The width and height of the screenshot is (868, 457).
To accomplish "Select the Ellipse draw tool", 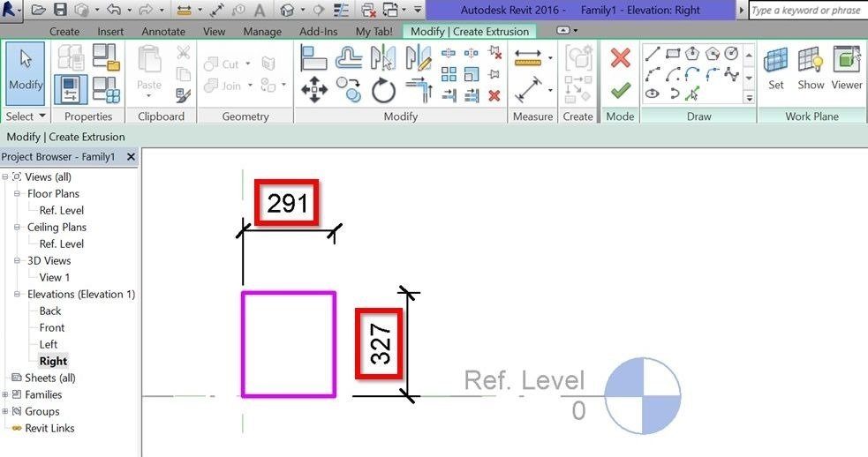I will click(x=653, y=94).
